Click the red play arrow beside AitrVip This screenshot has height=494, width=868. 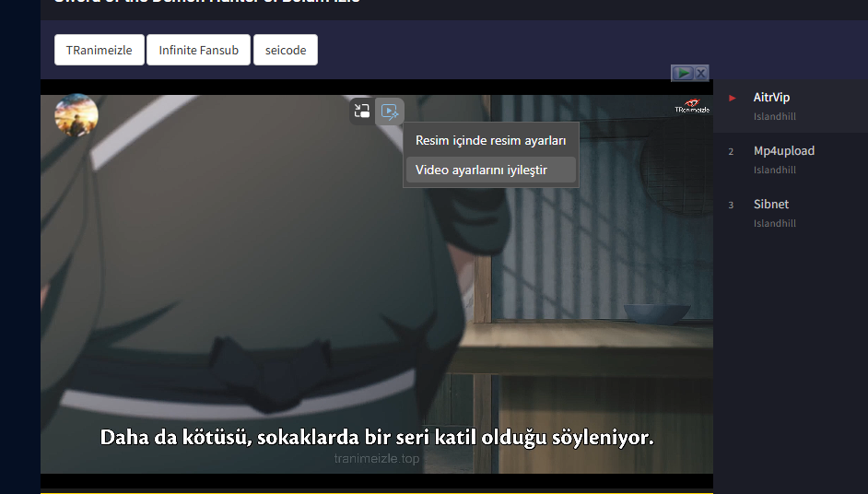[732, 98]
